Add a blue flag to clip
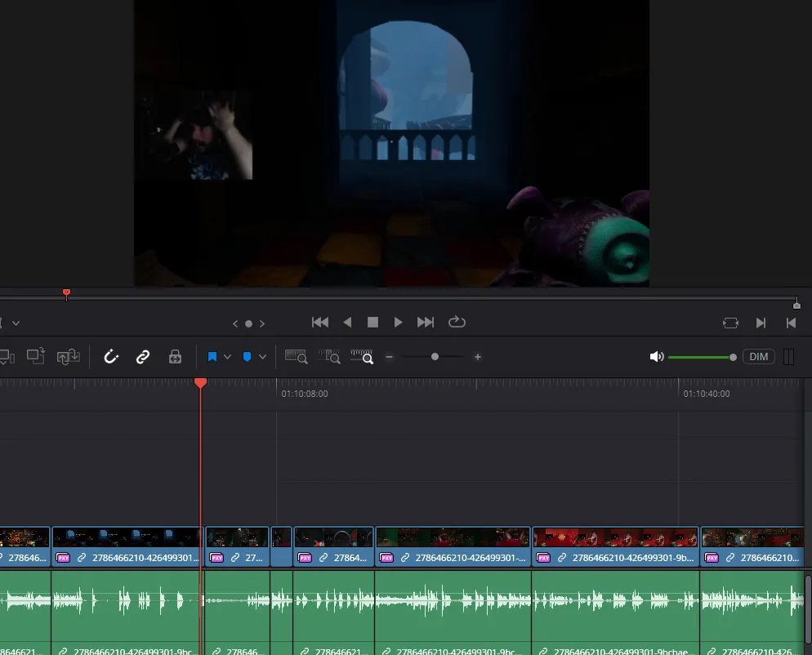 point(212,357)
